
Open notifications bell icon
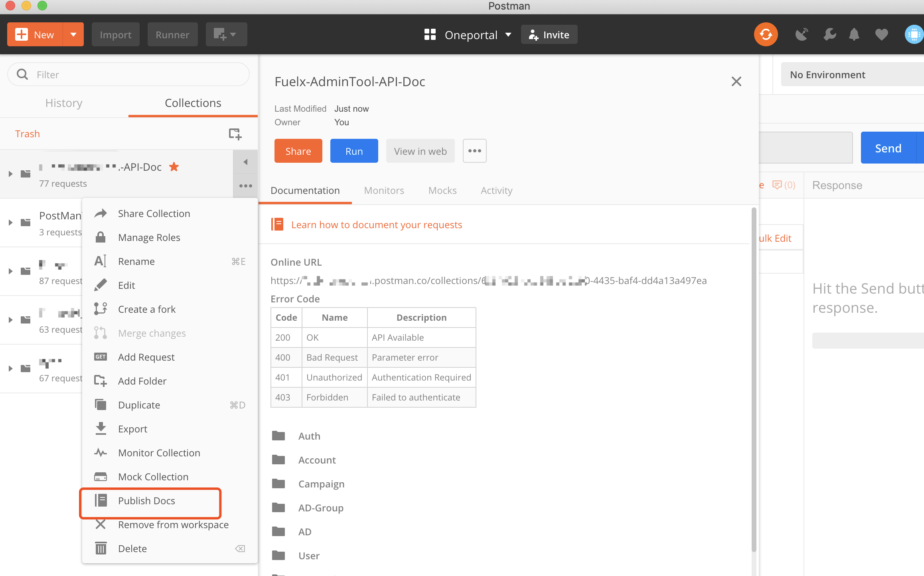(854, 35)
